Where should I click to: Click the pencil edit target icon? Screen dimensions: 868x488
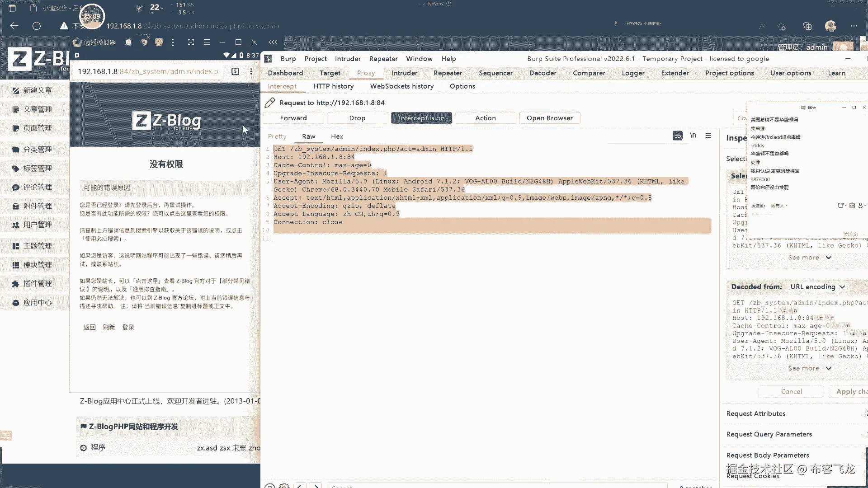point(270,103)
